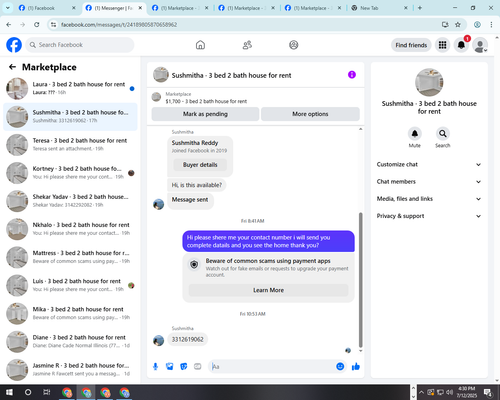Image resolution: width=500 pixels, height=400 pixels.
Task: Open the tab search dropdown arrow
Action: [8, 8]
